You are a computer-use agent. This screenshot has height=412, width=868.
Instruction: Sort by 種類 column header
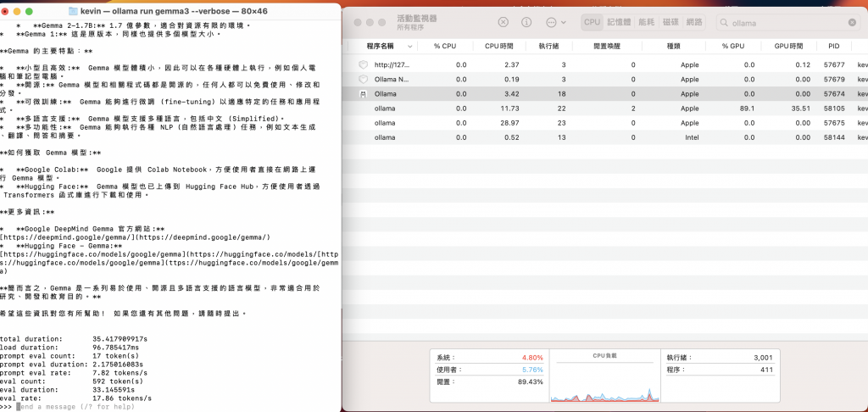[x=673, y=46]
